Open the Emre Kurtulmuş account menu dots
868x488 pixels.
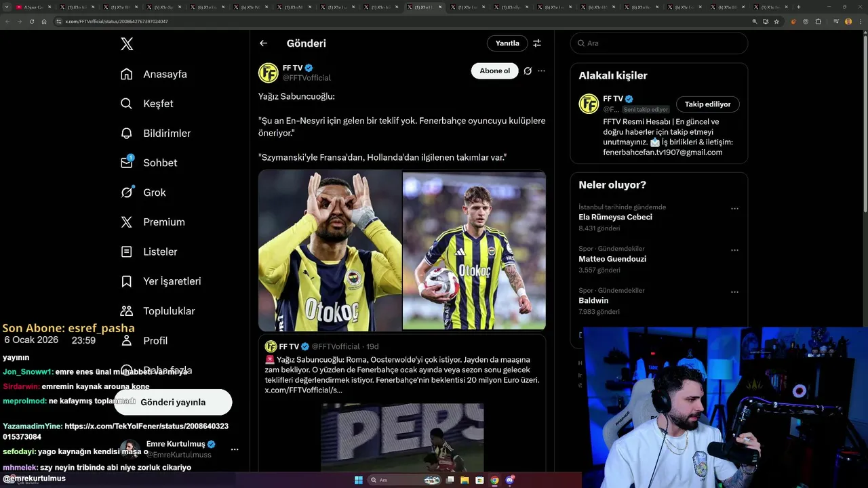pos(235,449)
